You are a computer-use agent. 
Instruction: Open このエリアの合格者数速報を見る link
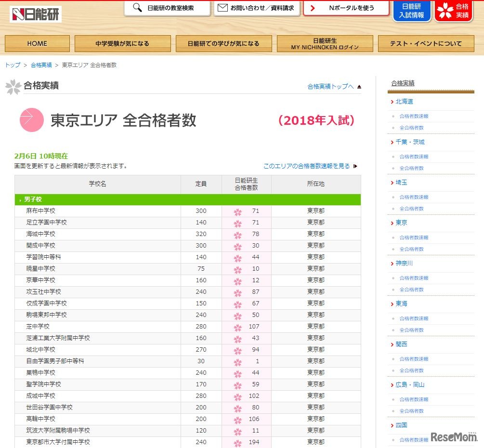click(x=308, y=164)
